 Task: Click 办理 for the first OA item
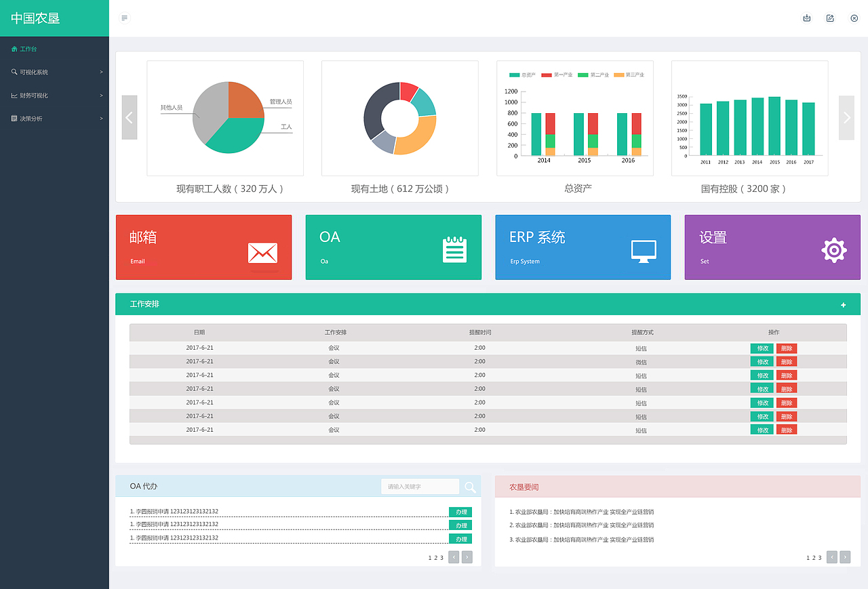click(460, 512)
